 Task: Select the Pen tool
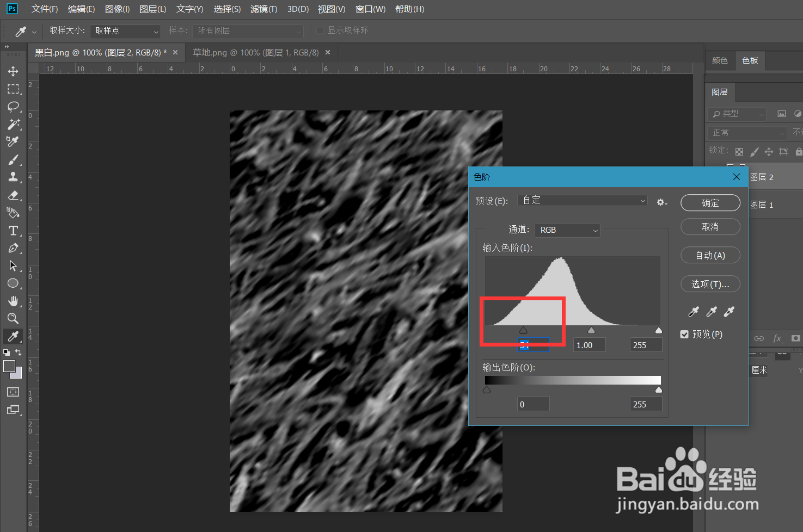click(13, 248)
